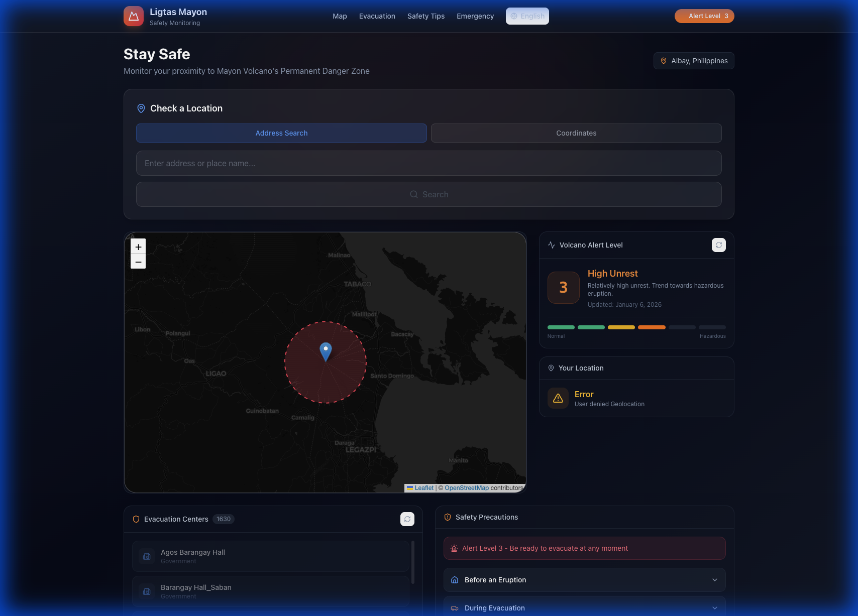Refresh the Evacuation Centers list
858x616 pixels.
point(407,519)
